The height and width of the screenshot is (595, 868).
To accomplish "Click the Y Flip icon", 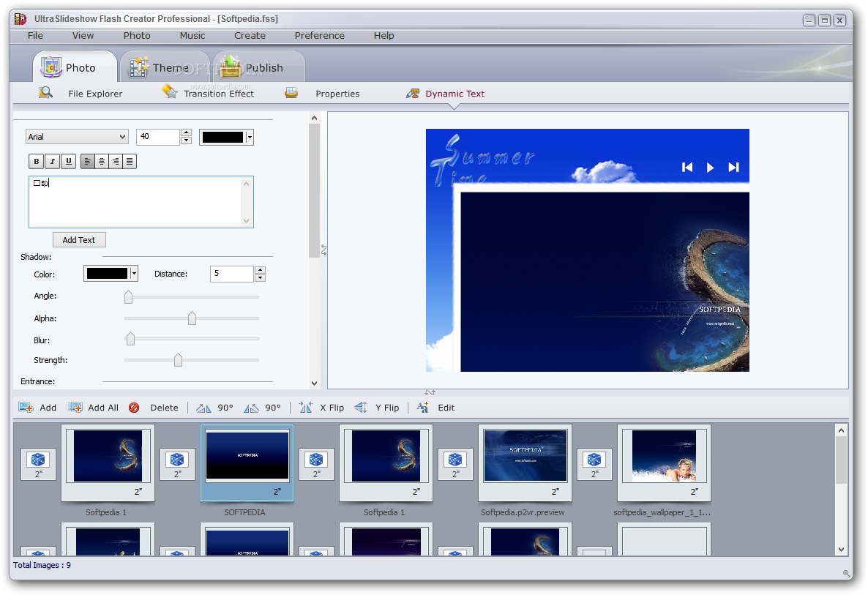I will [361, 408].
